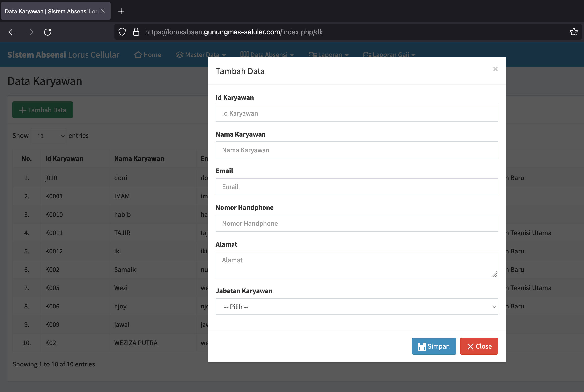
Task: Click the doni name cell
Action: click(x=153, y=178)
